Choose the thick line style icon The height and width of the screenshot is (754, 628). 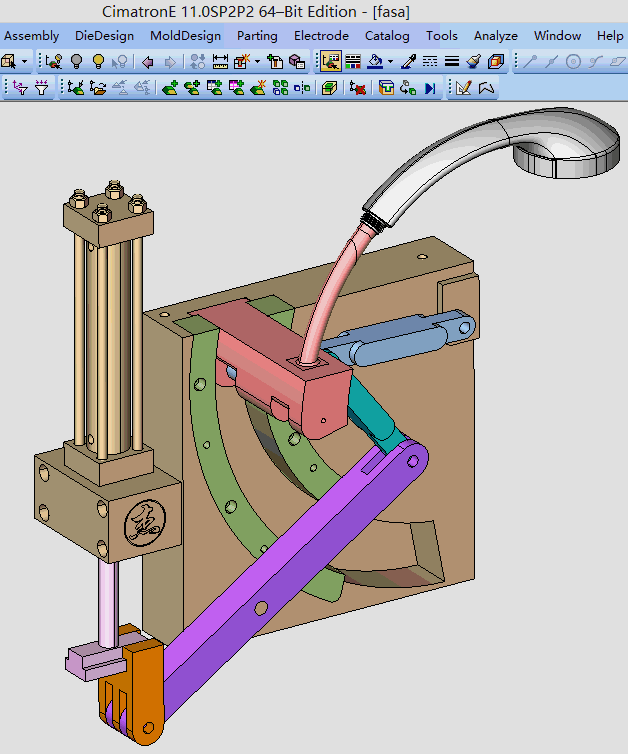[x=452, y=62]
